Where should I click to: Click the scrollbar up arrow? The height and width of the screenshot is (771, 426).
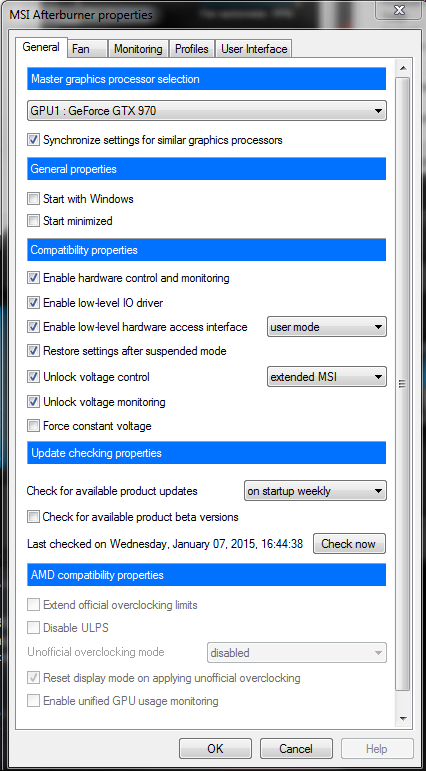coord(403,68)
